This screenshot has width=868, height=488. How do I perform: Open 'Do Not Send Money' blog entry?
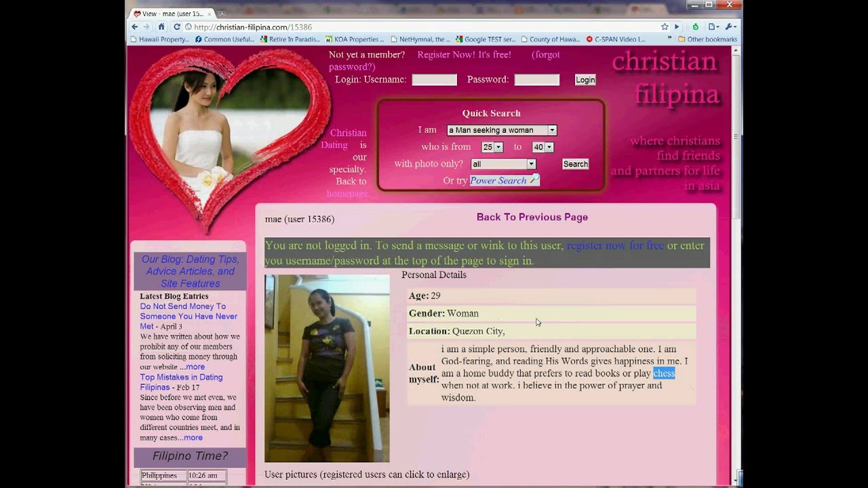(x=189, y=317)
